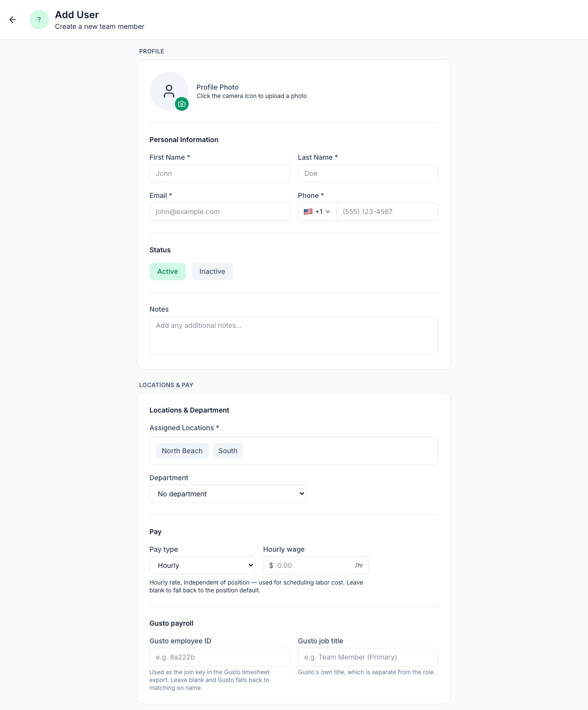588x710 pixels.
Task: Click the 'Locations & Department' heading
Action: coord(189,410)
